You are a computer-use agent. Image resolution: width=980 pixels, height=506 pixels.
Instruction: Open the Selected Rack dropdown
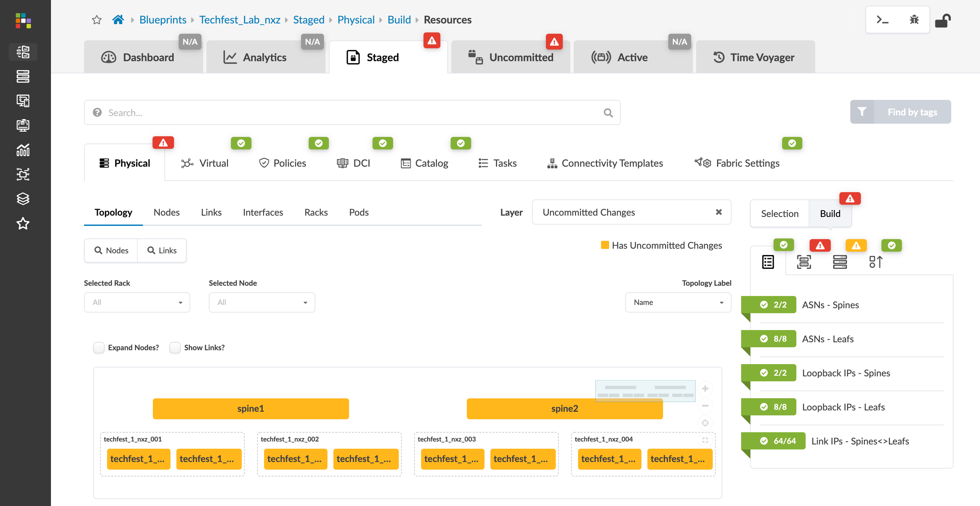point(137,302)
